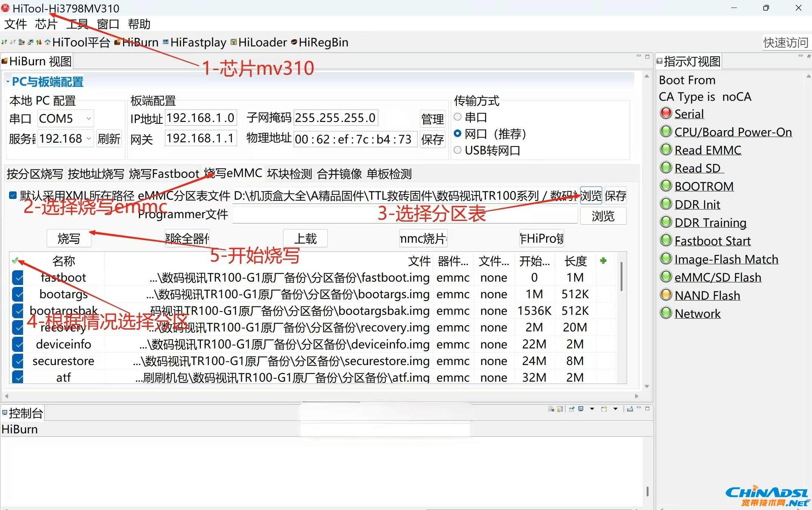Uncheck the securestore partition checkbox
Screen dimensions: 812x510
click(18, 361)
